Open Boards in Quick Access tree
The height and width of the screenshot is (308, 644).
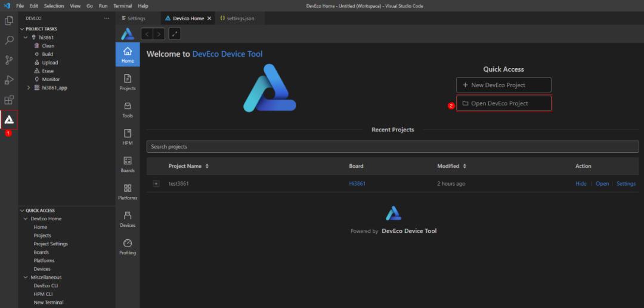pyautogui.click(x=41, y=252)
